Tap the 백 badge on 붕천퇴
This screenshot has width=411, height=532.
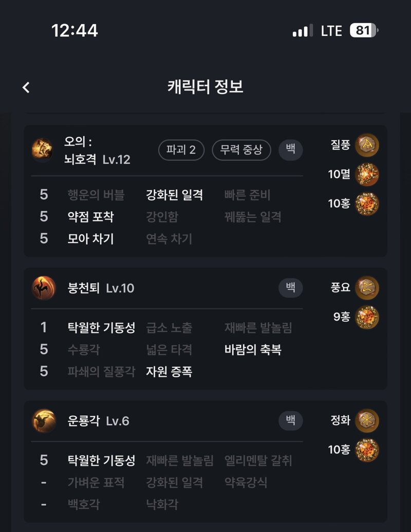291,288
